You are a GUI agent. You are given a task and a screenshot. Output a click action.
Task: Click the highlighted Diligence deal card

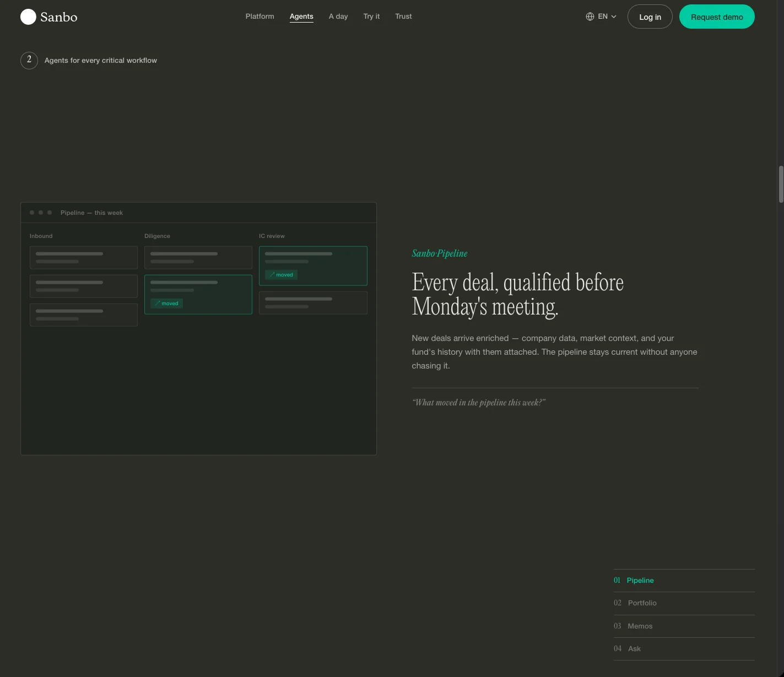click(198, 295)
